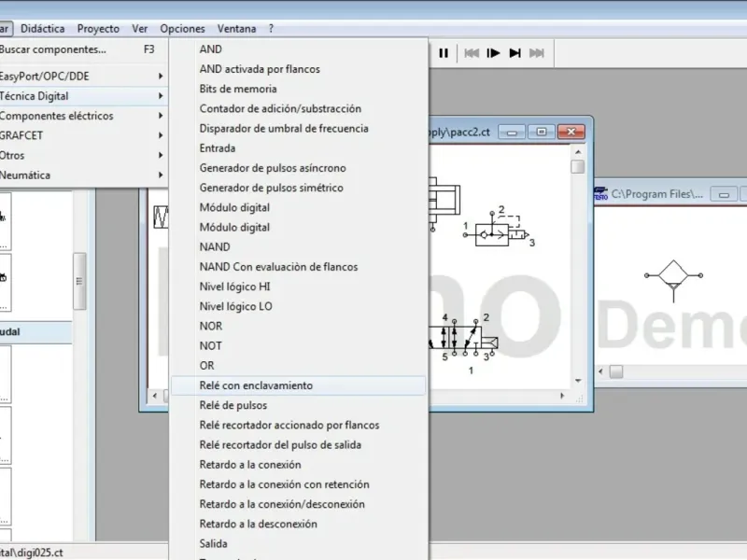Select first Módulo digital entry
Viewport: 747px width, 560px height.
[298, 207]
